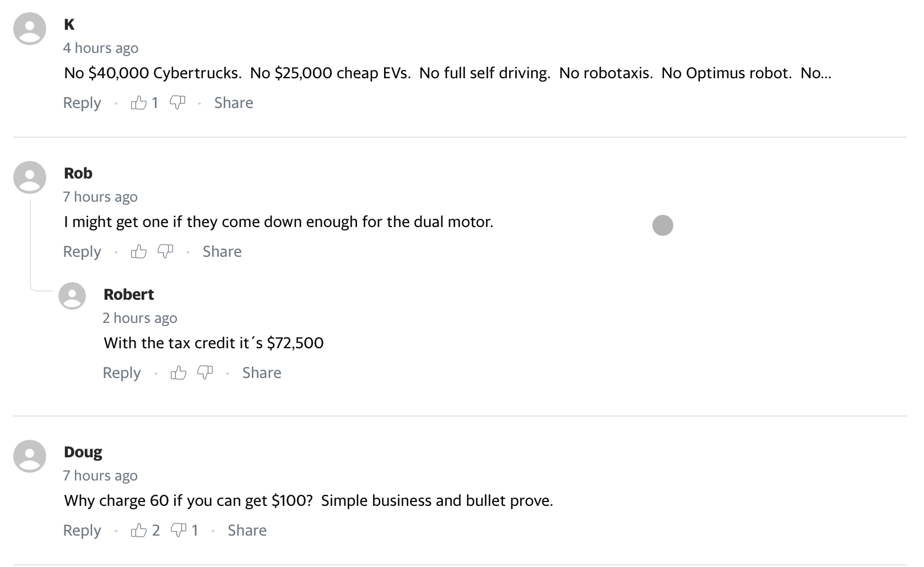
Task: Share Rob's comment
Action: coord(222,252)
